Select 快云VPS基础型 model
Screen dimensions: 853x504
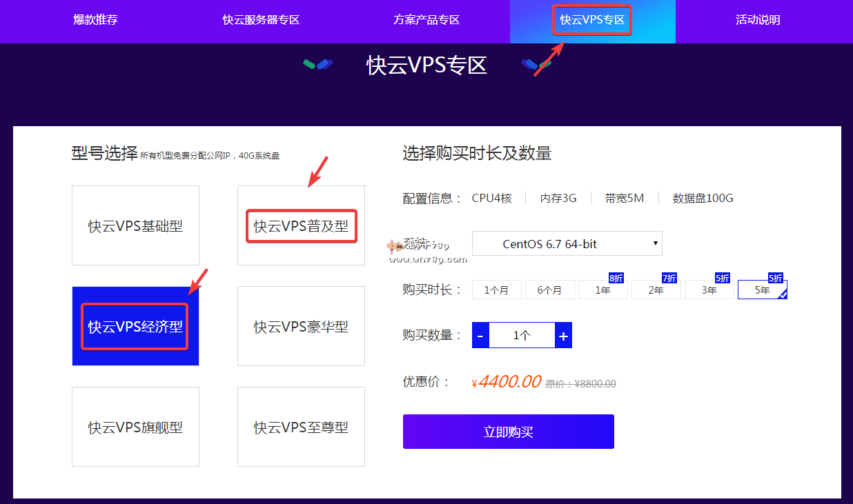(135, 225)
